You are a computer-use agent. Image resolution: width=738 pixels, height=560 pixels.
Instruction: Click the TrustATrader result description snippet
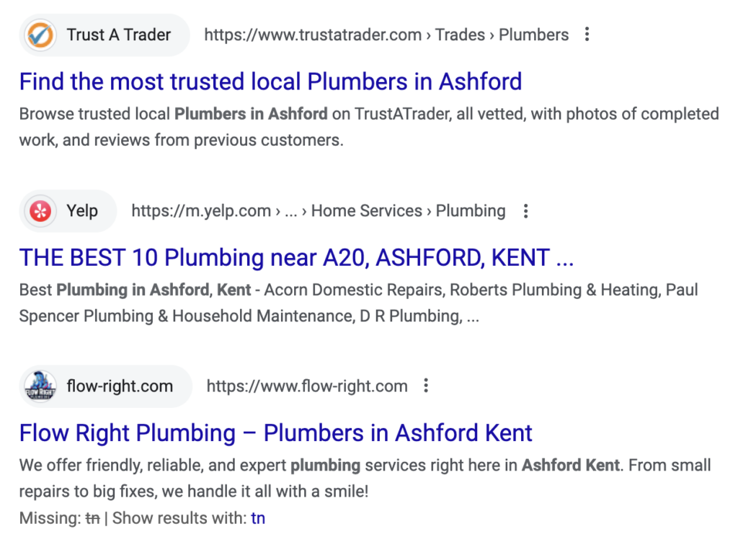pyautogui.click(x=368, y=127)
